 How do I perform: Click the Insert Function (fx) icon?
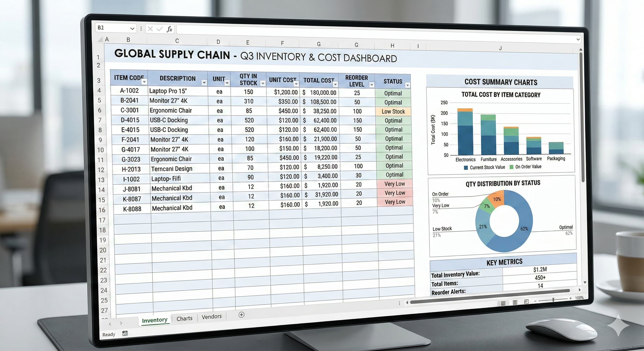169,29
